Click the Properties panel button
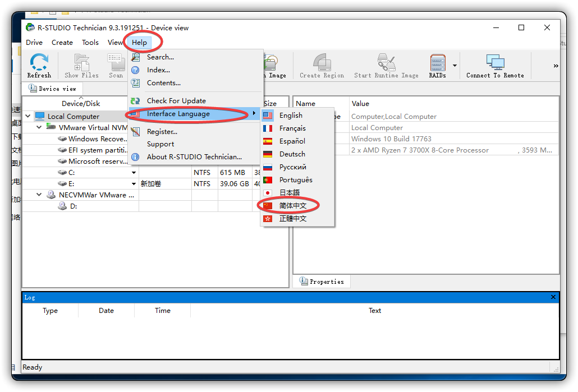The width and height of the screenshot is (578, 392). pyautogui.click(x=322, y=281)
